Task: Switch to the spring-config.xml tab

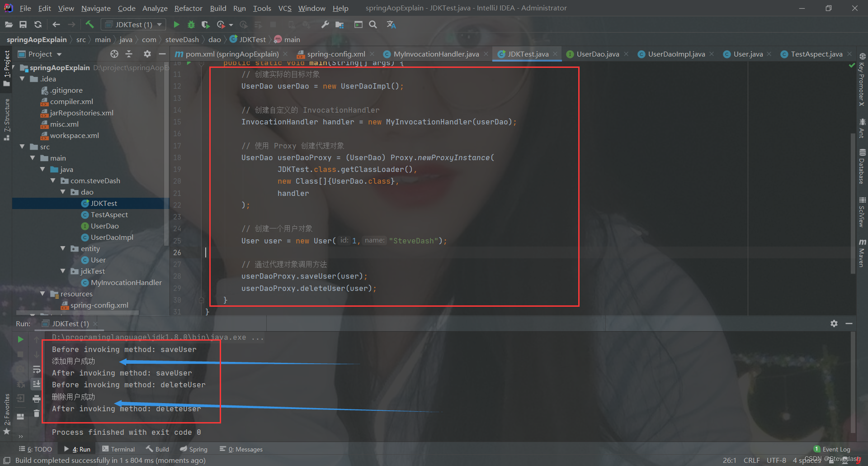Action: (336, 54)
